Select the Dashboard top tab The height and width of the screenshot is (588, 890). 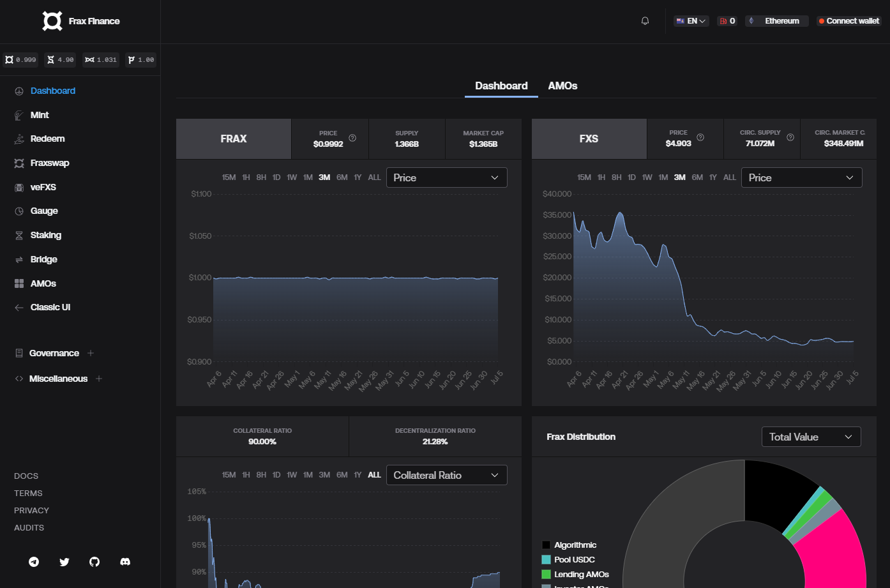(501, 86)
